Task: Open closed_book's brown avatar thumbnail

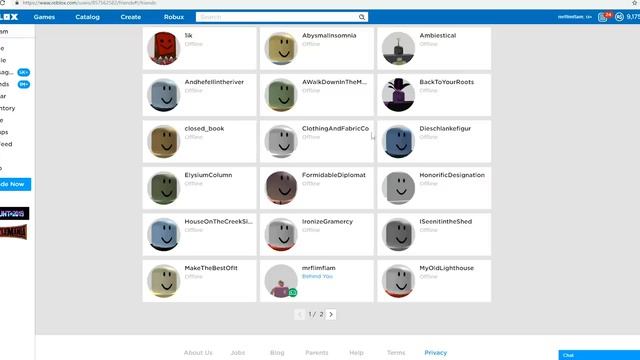Action: tap(164, 142)
